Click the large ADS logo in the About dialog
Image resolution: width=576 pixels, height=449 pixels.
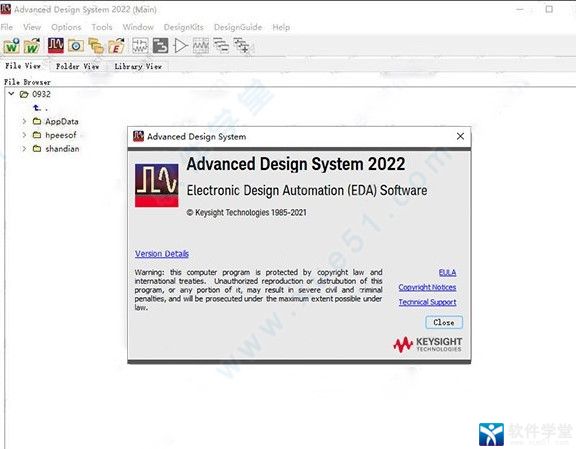coord(156,185)
